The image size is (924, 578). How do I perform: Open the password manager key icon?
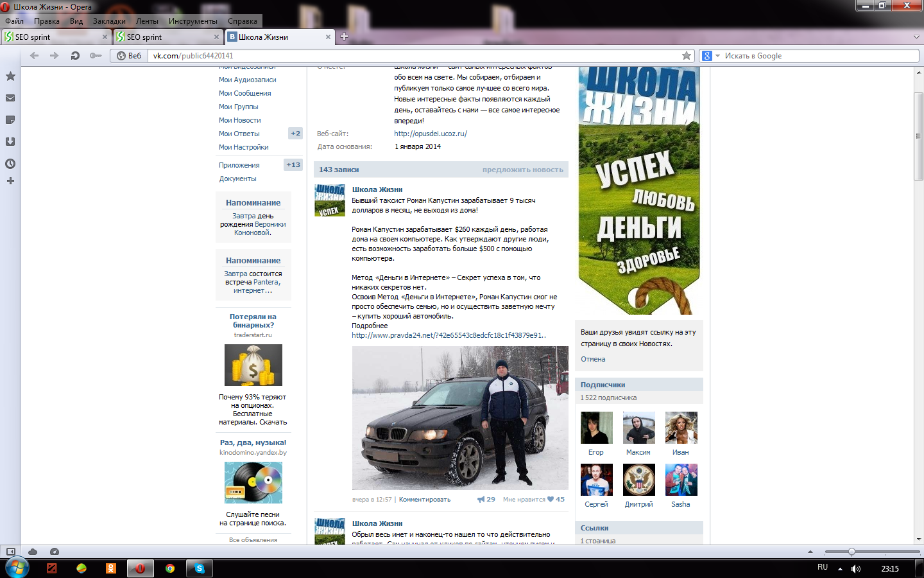(x=96, y=56)
